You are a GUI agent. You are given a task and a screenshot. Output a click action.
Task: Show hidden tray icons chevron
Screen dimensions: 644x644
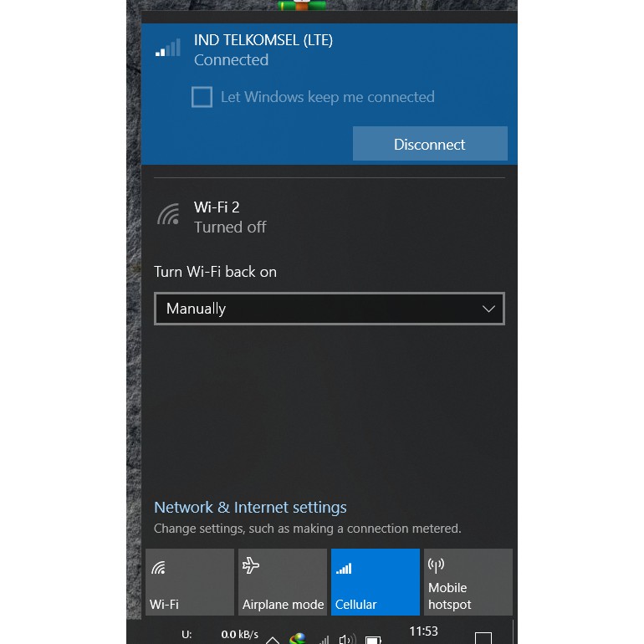click(x=273, y=640)
